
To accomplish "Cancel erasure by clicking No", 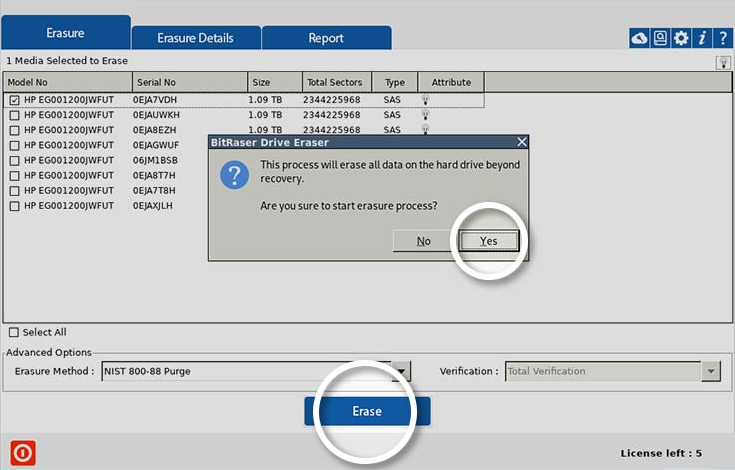I will tap(423, 241).
